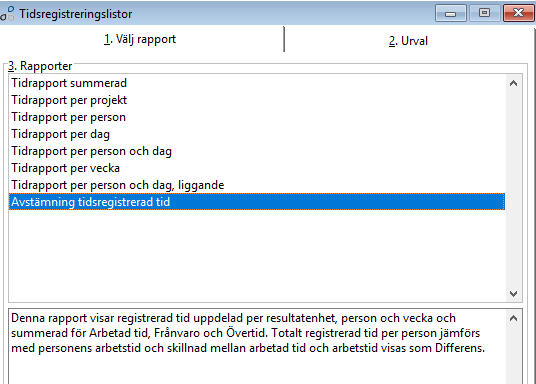Click report list scroll up arrow
The image size is (536, 384).
pos(513,83)
